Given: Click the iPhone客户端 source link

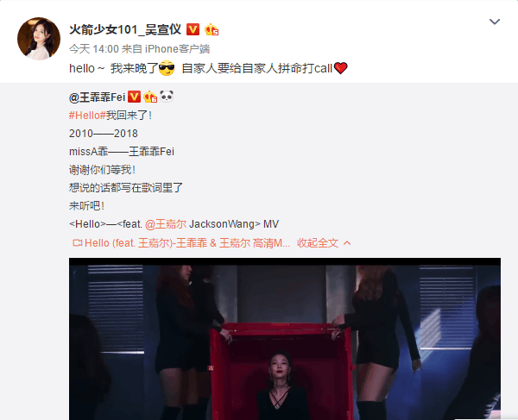Looking at the screenshot, I should coord(177,49).
